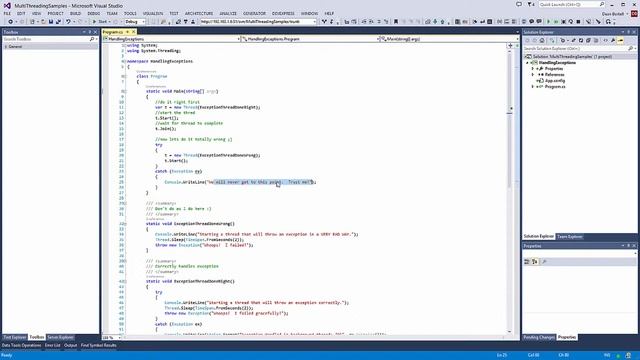The width and height of the screenshot is (640, 360).
Task: Open the ARCHITECTURE menu
Action: point(199,13)
